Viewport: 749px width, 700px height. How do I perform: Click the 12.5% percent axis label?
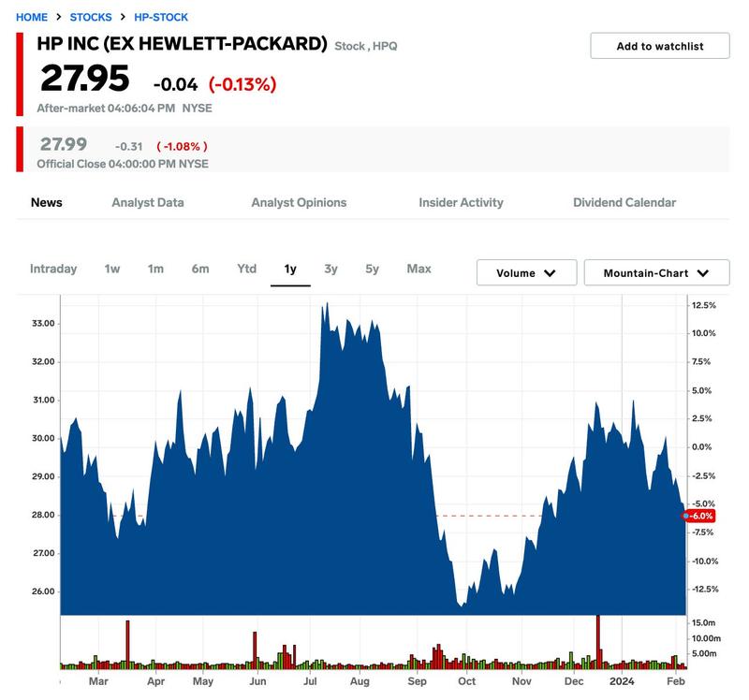pos(704,305)
